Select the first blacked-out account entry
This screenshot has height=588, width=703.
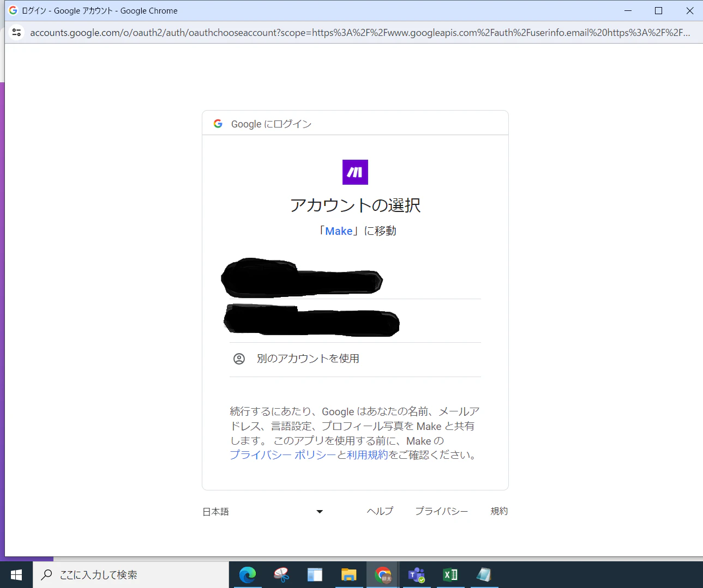pos(355,277)
